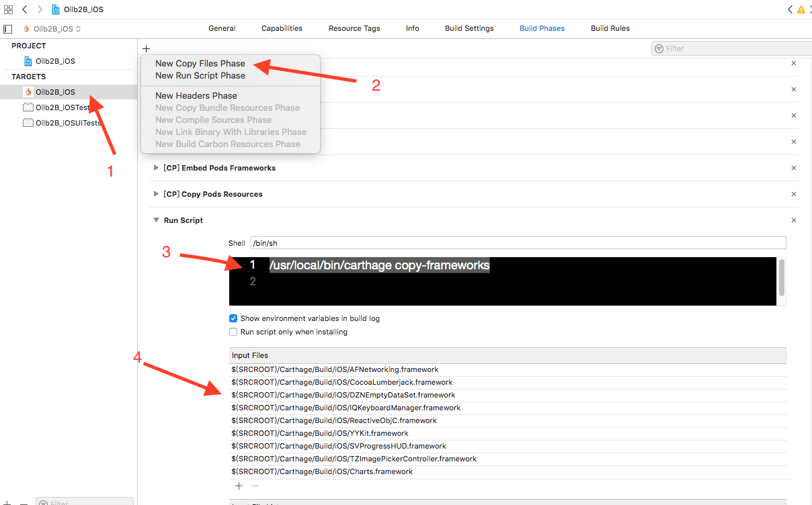Click the Oilb2B_iOS project file in the jump bar
The image size is (812, 505).
(x=78, y=9)
